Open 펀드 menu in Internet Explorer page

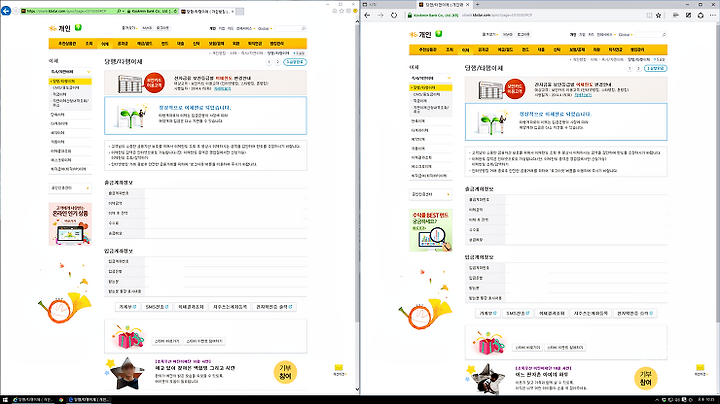point(164,44)
